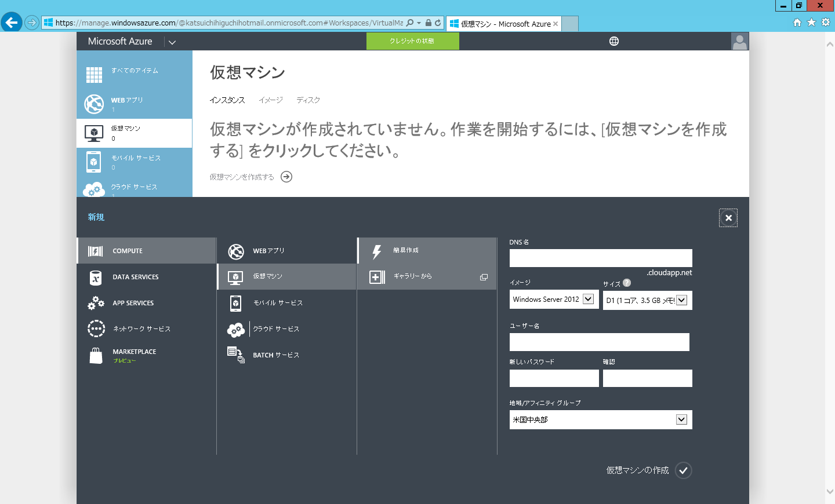The image size is (835, 504).
Task: Click the 仮想マシンの作成 checkmark button
Action: click(684, 470)
